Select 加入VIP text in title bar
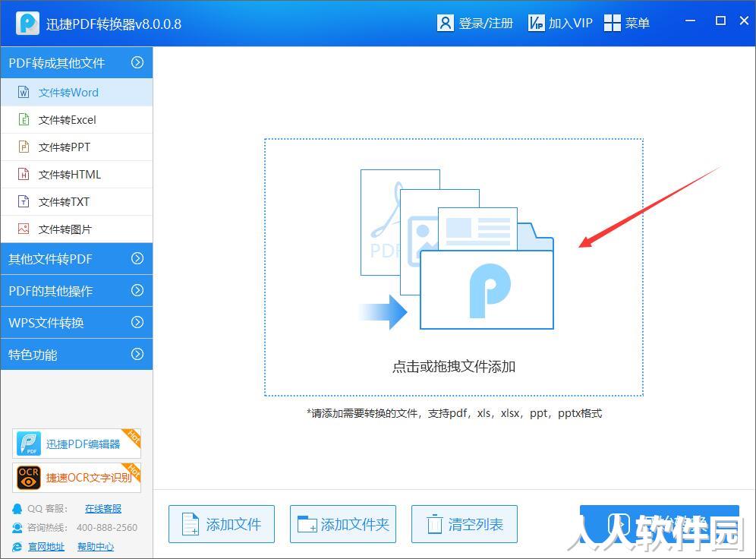 [x=570, y=23]
